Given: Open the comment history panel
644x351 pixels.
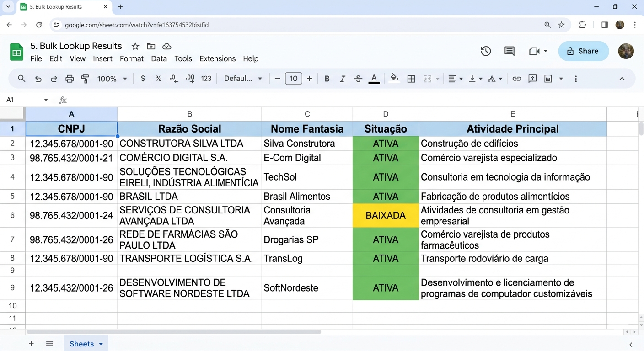Looking at the screenshot, I should [509, 51].
